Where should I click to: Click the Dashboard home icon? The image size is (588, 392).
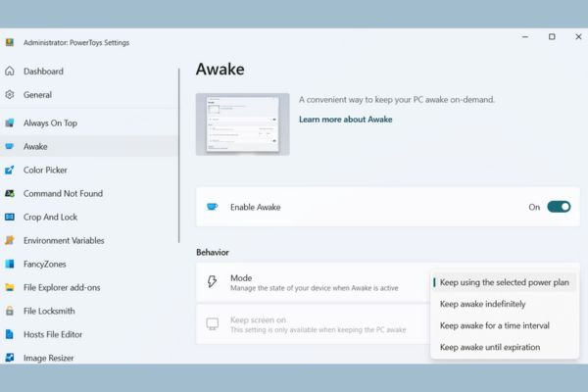pyautogui.click(x=10, y=71)
